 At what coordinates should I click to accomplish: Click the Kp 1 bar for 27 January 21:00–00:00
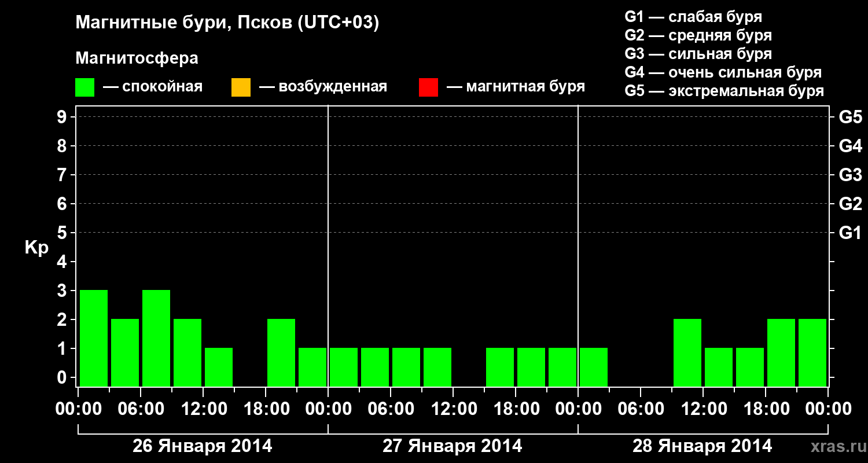tap(562, 367)
